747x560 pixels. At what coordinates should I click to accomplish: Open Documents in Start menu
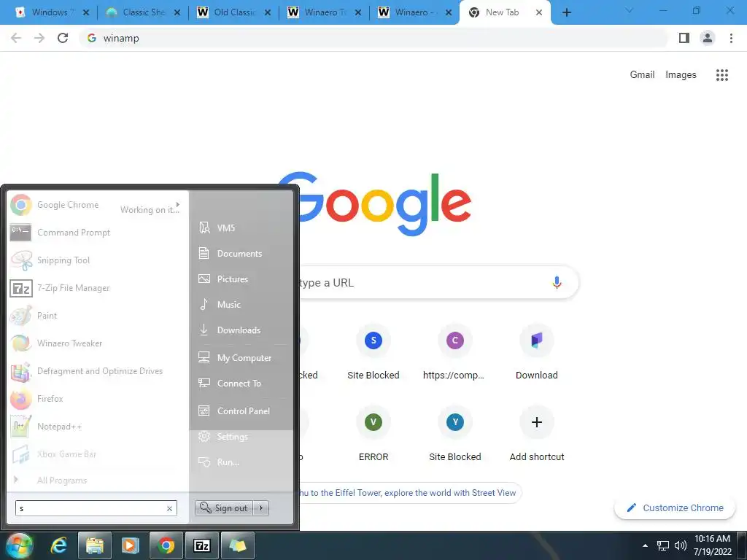pos(241,253)
